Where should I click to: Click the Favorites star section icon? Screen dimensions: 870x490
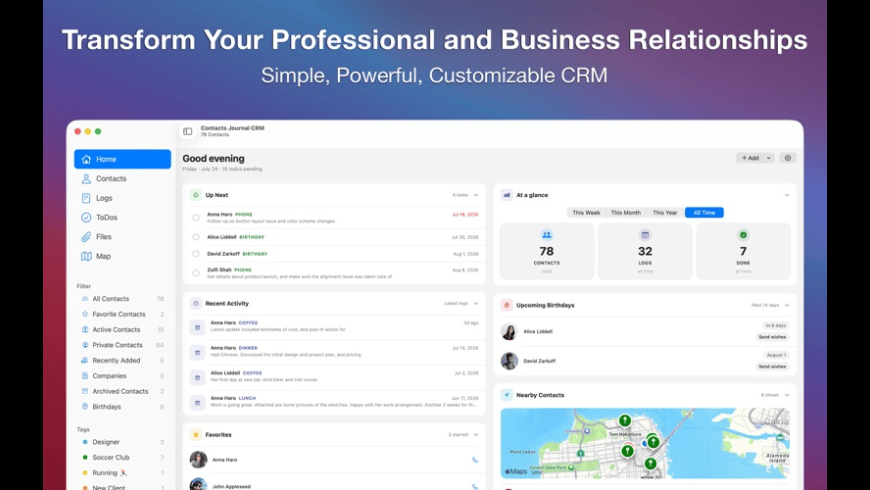pos(195,435)
